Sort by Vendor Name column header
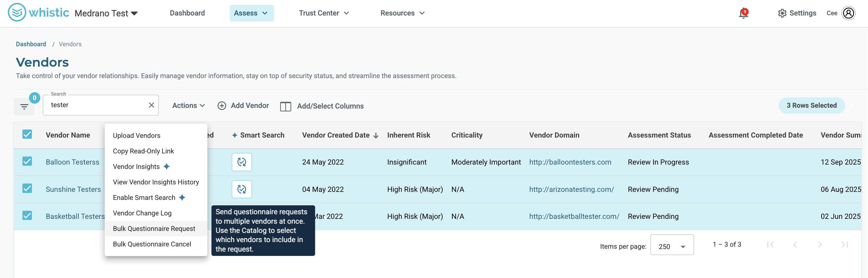868x278 pixels. tap(68, 135)
